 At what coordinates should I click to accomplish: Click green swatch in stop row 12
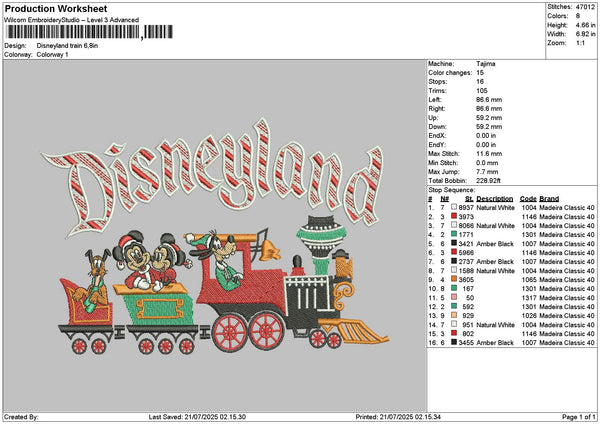pos(454,306)
